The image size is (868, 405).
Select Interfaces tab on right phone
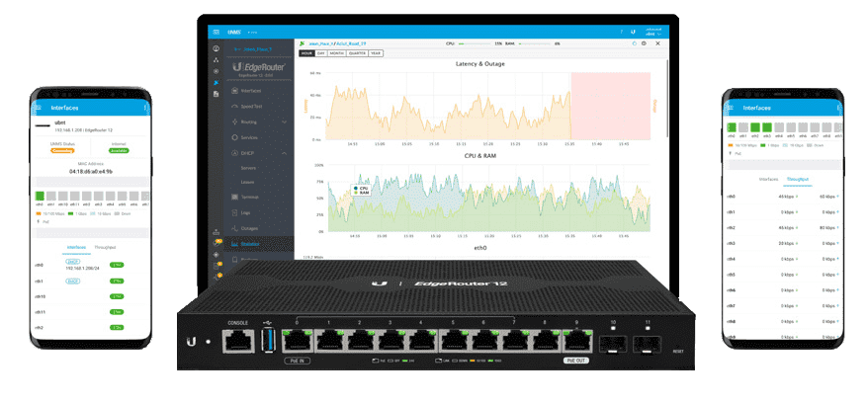[768, 179]
